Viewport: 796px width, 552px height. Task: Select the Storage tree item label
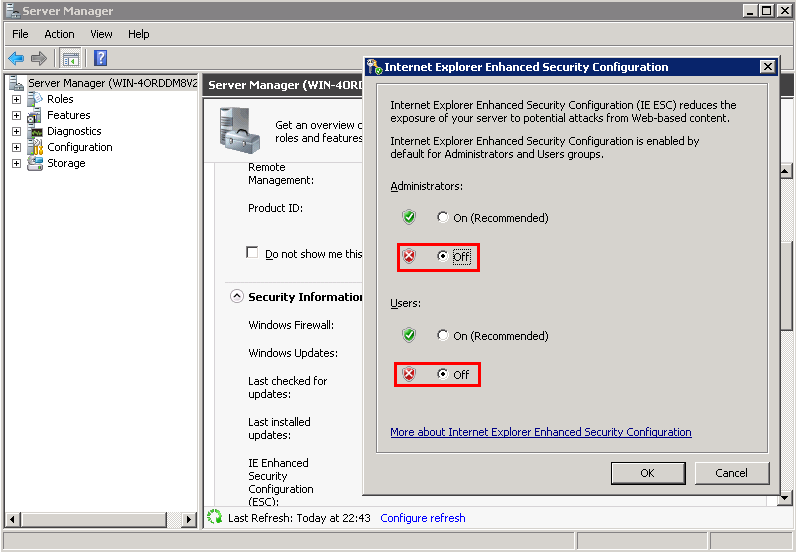point(66,164)
